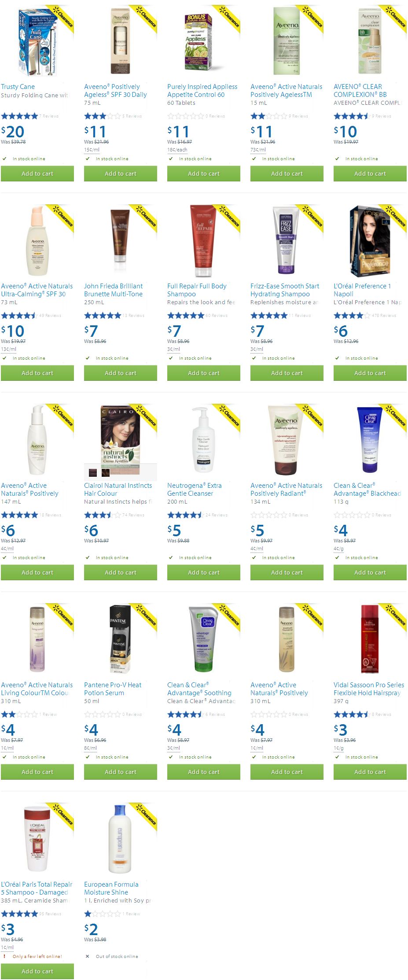The width and height of the screenshot is (408, 980).
Task: Add John Frieda Brilliant Brunette to cart
Action: (x=121, y=373)
